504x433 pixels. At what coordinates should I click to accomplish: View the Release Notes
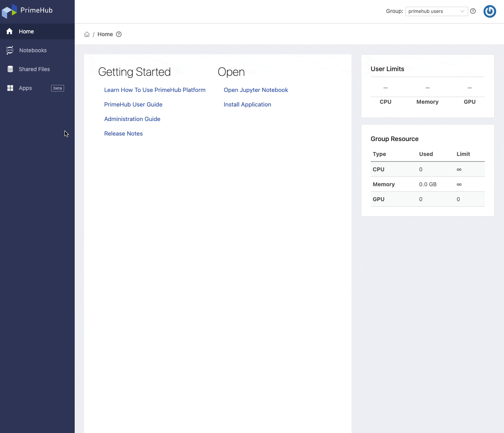tap(123, 134)
